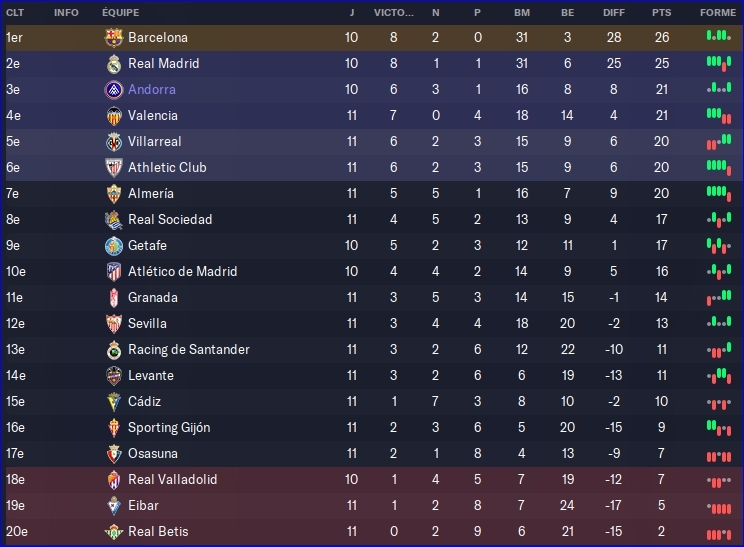Open the Andorra team link
This screenshot has height=547, width=744.
tap(151, 89)
